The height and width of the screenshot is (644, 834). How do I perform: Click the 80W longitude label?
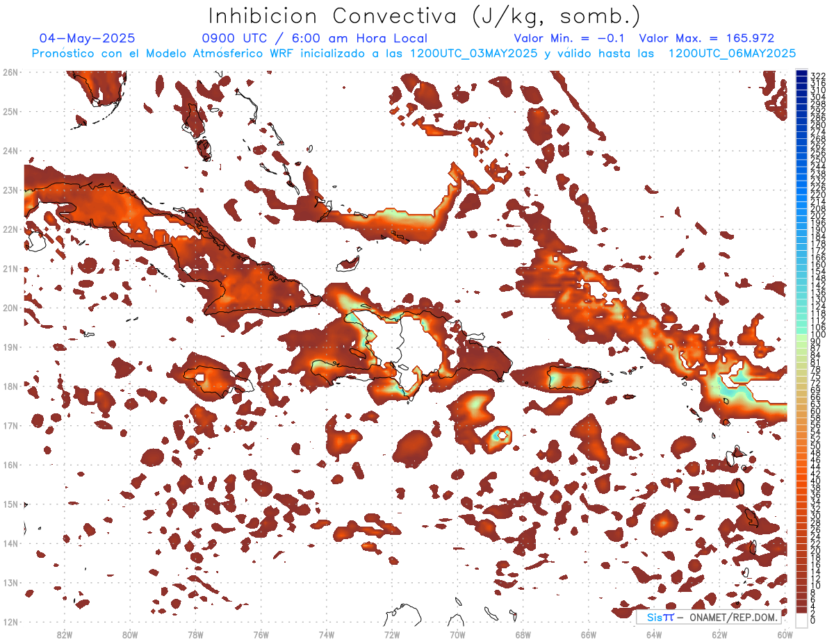tap(130, 634)
